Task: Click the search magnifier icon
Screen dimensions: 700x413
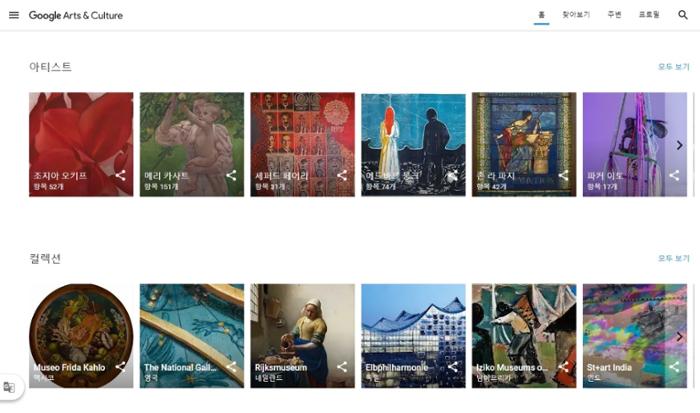Action: click(x=683, y=15)
